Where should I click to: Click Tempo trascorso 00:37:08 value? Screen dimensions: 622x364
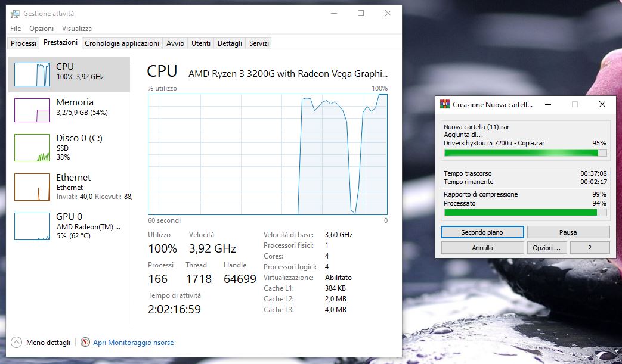(593, 173)
